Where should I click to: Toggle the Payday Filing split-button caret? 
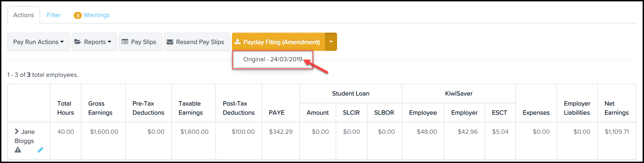(331, 42)
